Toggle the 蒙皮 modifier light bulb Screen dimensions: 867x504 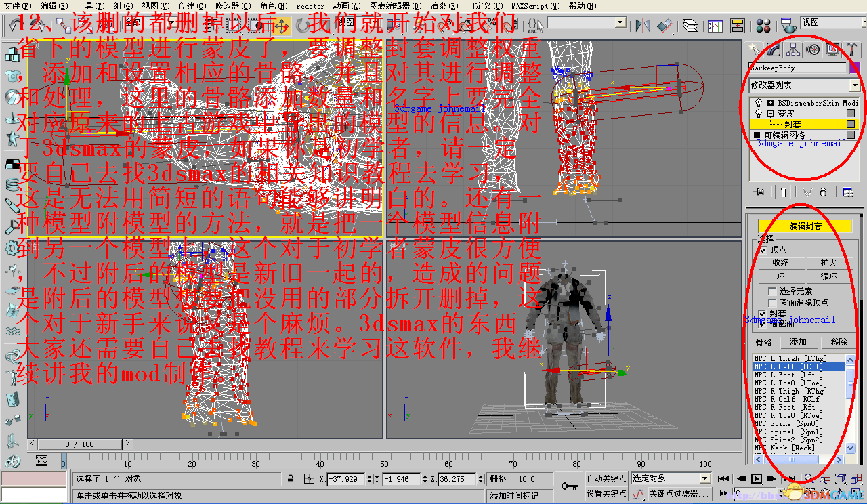[758, 114]
